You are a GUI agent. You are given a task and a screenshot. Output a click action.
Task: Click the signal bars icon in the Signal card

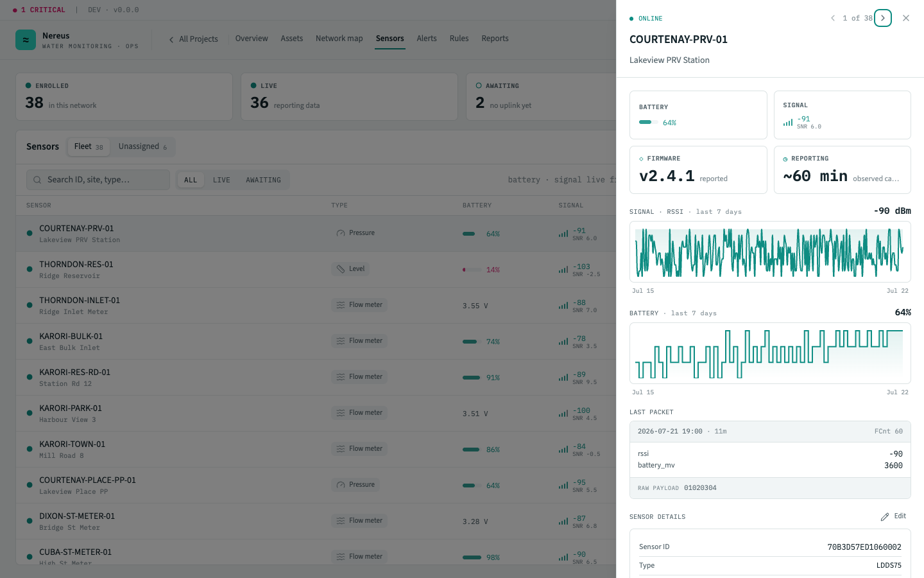click(787, 122)
